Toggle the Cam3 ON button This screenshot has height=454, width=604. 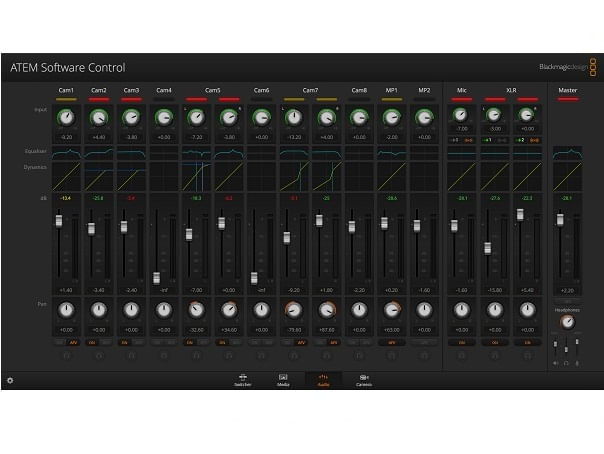coord(124,342)
